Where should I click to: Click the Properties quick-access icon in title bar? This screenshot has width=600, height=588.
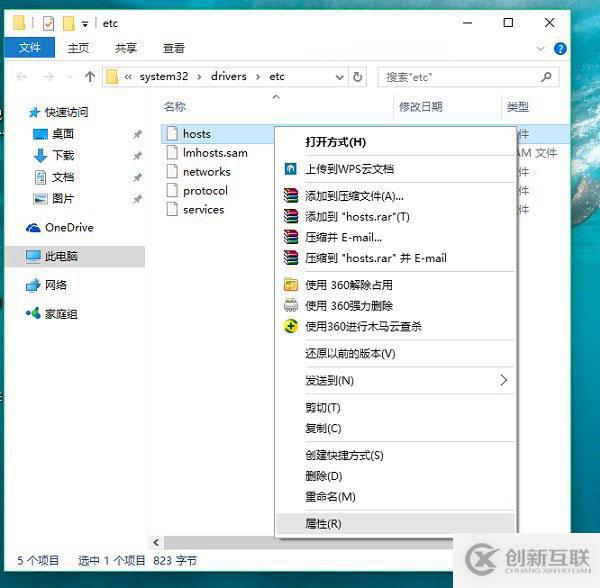coord(48,23)
